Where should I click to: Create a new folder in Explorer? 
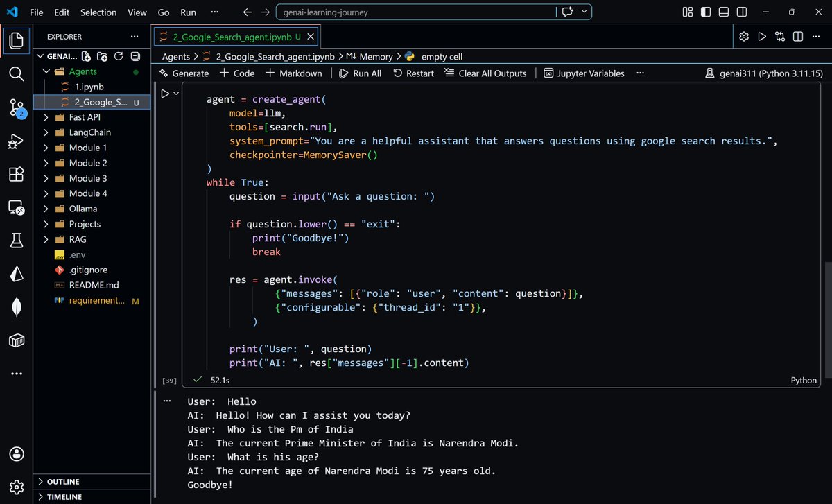(x=102, y=56)
